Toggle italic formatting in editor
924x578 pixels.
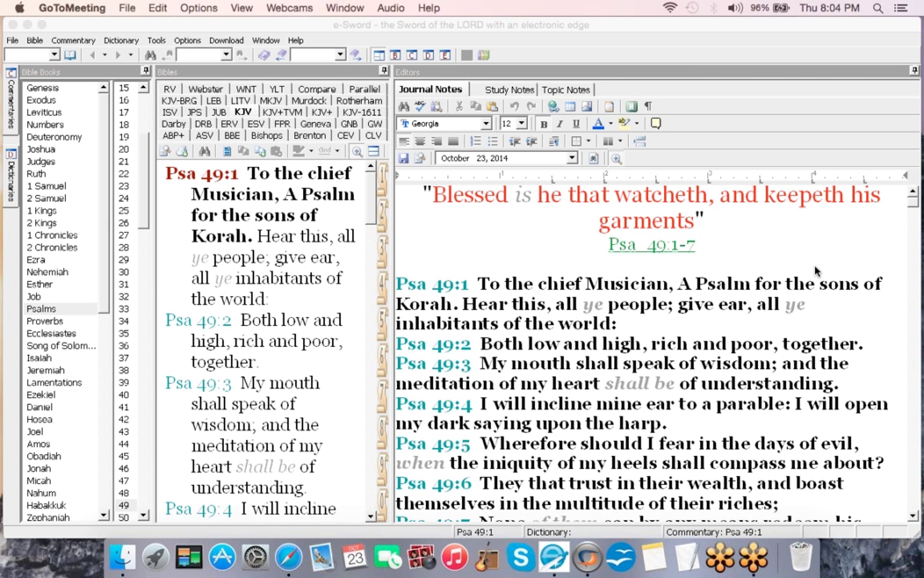coord(560,124)
